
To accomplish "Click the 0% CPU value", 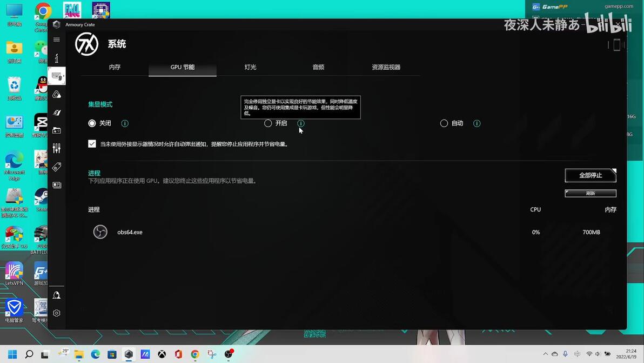I will [536, 232].
